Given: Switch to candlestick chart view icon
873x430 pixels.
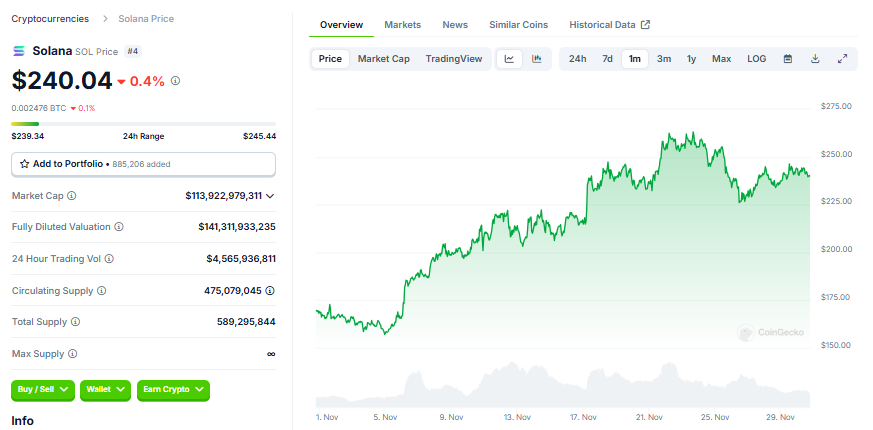Looking at the screenshot, I should pos(537,58).
